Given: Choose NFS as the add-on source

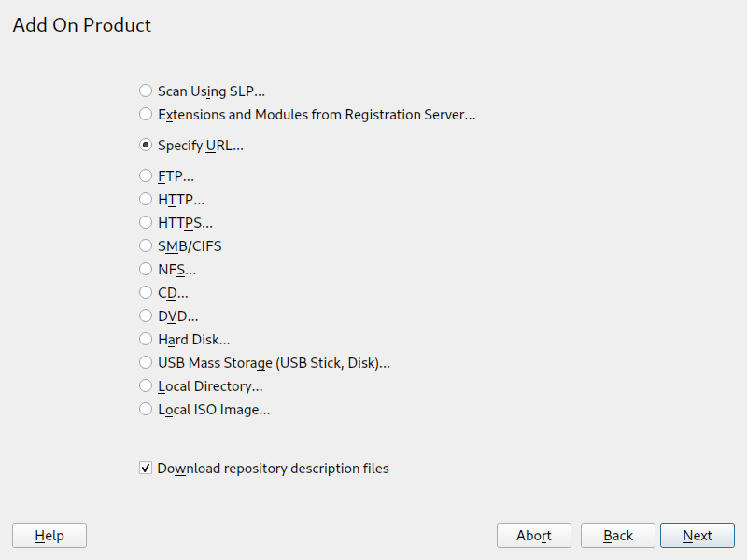Looking at the screenshot, I should click(x=146, y=270).
